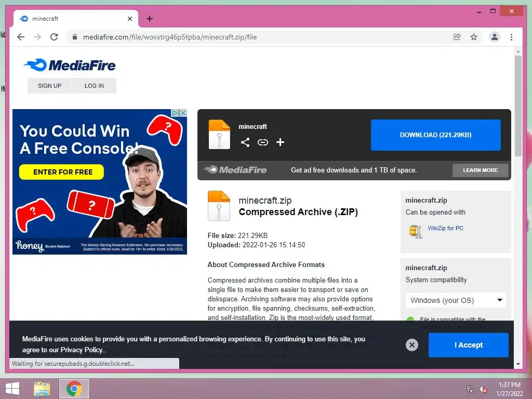Screen dimensions: 532x399
Task: Click the gray MediaFire logo in the promo strip
Action: 235,170
